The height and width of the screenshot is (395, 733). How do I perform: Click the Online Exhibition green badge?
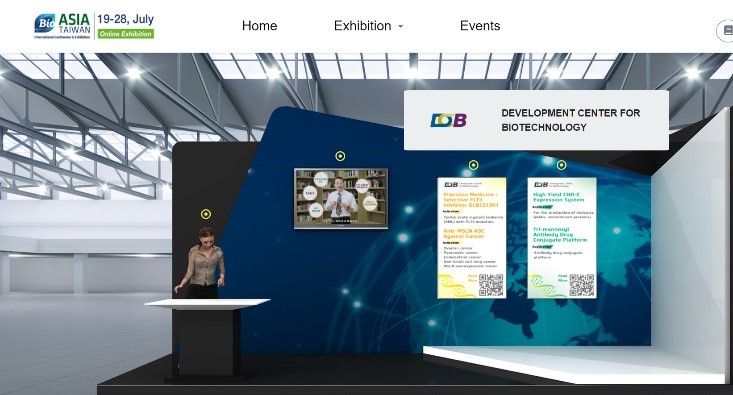(126, 34)
